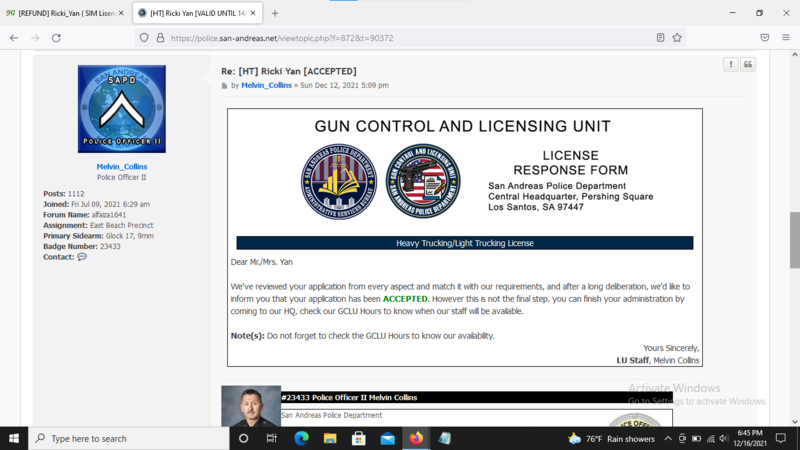Open Melvin_Collins profile link under avatar

click(122, 166)
